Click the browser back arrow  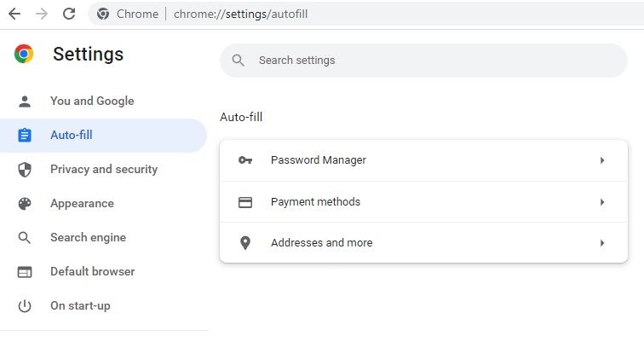point(14,14)
